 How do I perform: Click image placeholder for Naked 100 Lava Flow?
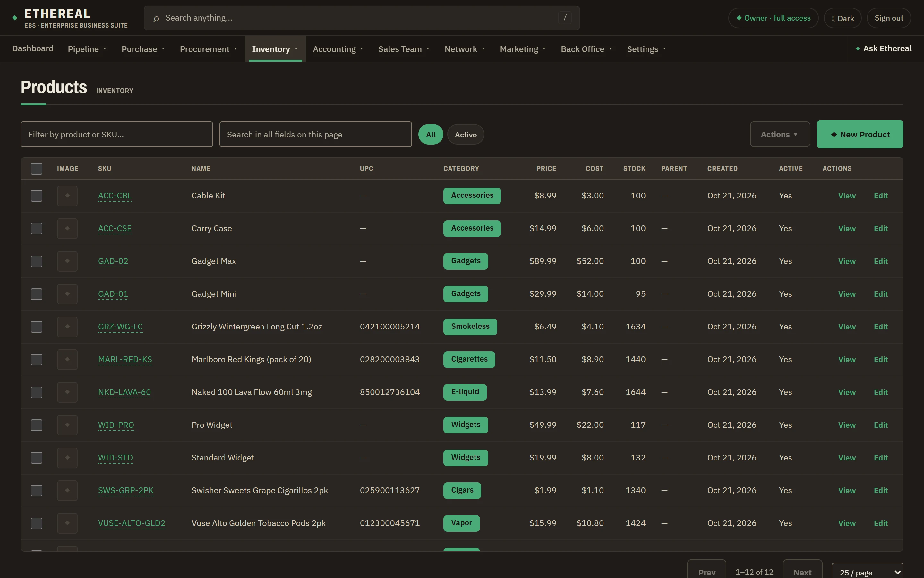(x=67, y=392)
